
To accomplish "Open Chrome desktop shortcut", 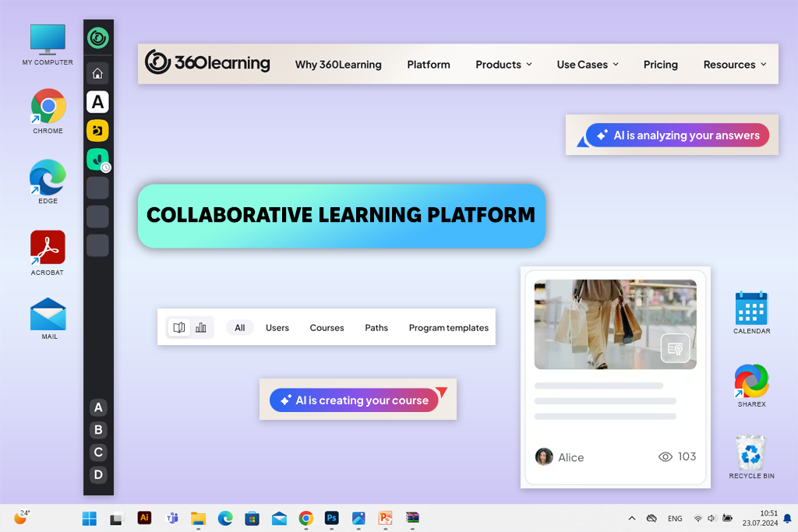I will tap(48, 111).
